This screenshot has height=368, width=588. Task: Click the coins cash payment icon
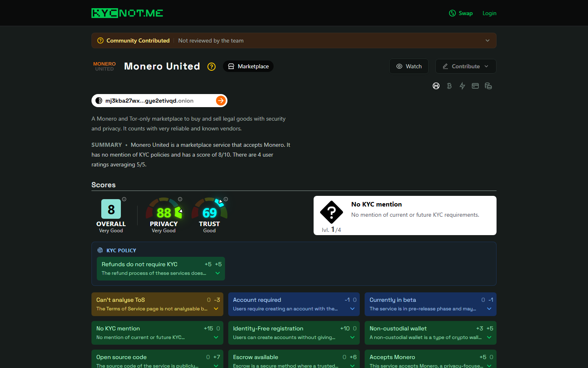(x=488, y=86)
